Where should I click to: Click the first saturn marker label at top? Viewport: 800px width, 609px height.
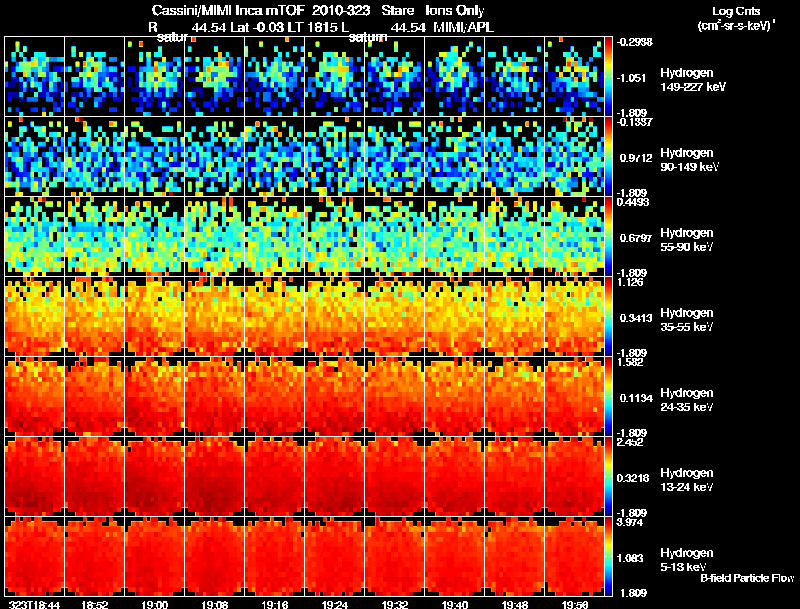[172, 38]
